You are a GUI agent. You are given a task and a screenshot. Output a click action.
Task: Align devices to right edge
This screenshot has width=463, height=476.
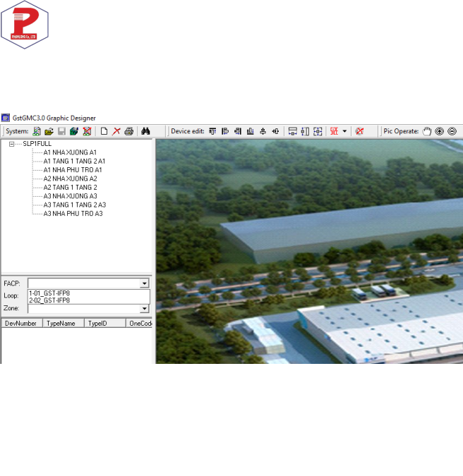click(238, 131)
